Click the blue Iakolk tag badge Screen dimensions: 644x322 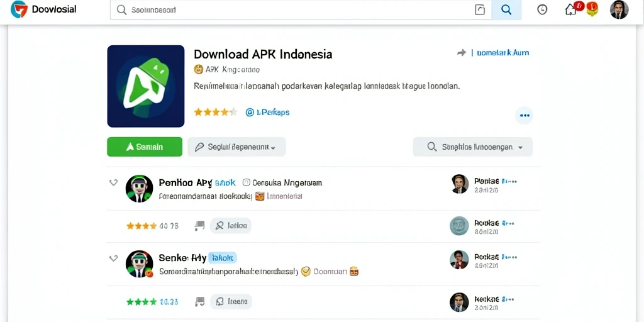(x=223, y=258)
